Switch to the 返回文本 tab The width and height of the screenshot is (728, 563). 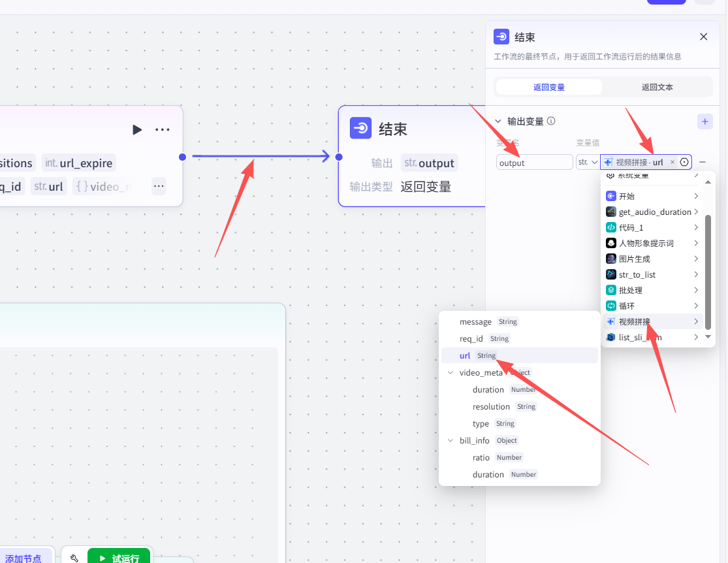(x=657, y=87)
